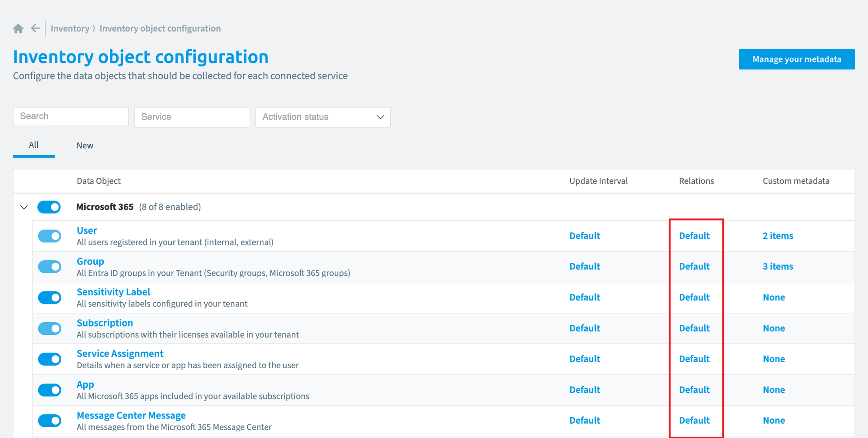This screenshot has width=868, height=438.
Task: Click App's custom metadata None
Action: tap(774, 390)
